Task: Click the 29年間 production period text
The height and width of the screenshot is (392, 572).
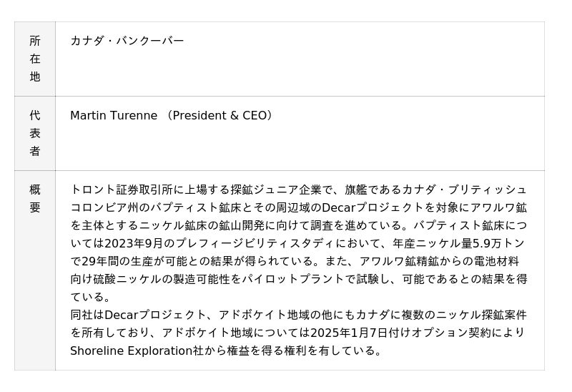Action: coord(99,261)
